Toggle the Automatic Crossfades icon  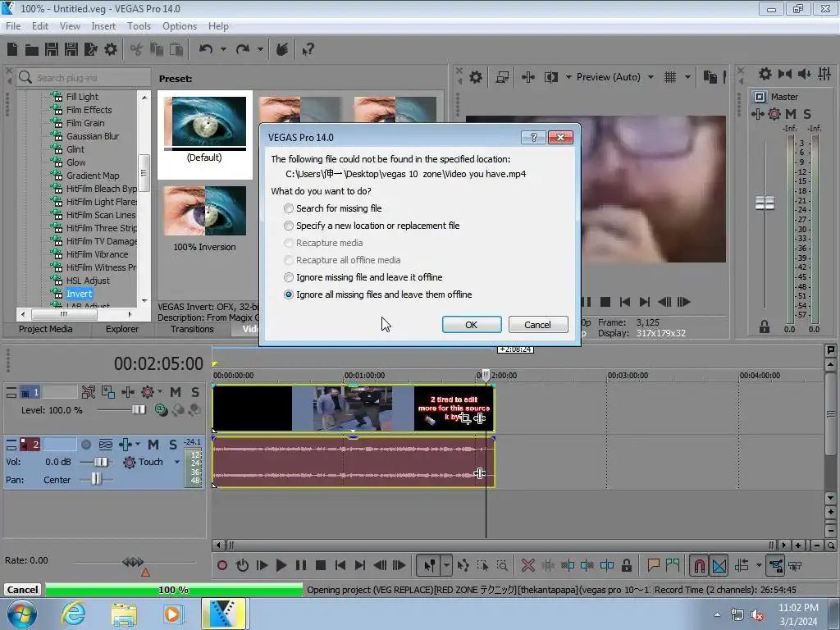click(x=719, y=566)
